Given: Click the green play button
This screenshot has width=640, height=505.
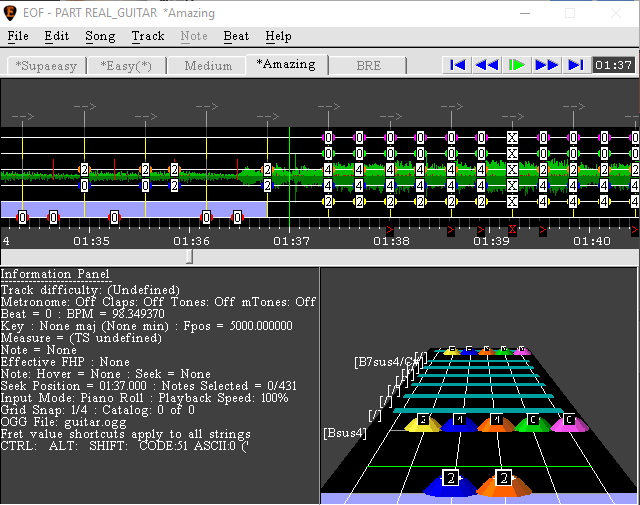Looking at the screenshot, I should [x=516, y=65].
